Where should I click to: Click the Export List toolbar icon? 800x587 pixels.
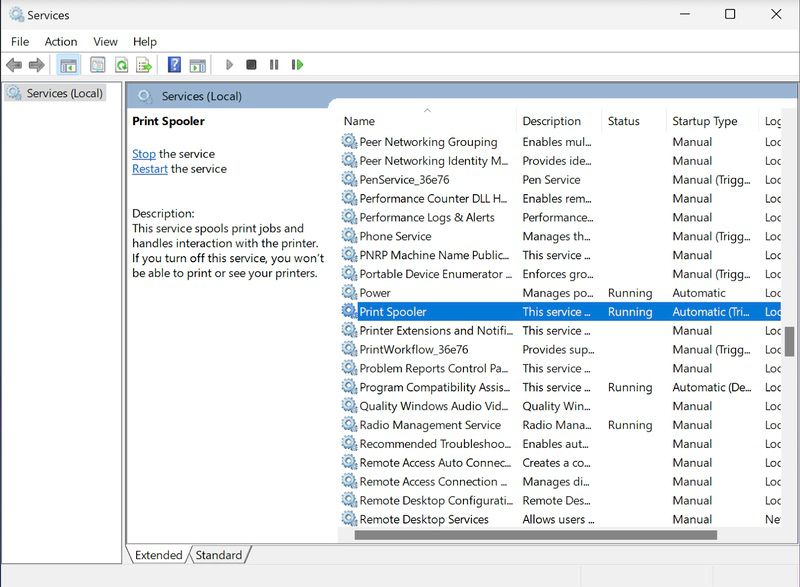pos(144,65)
